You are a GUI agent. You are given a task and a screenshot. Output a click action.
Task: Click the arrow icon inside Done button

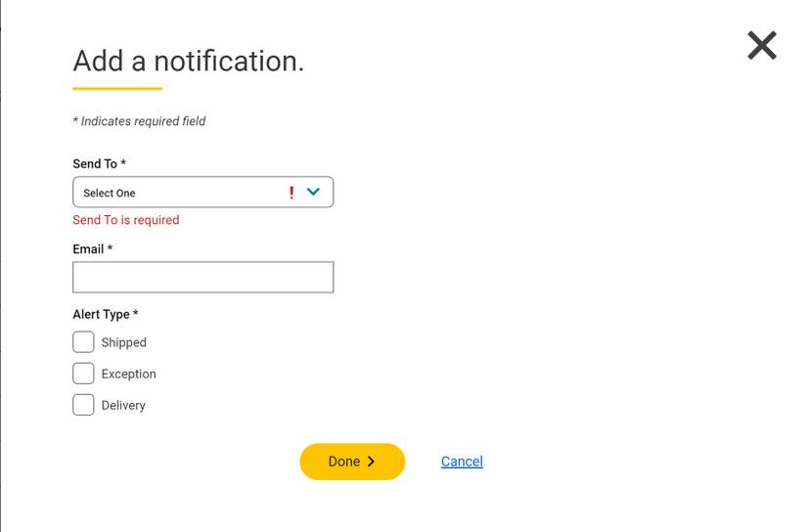tap(371, 462)
